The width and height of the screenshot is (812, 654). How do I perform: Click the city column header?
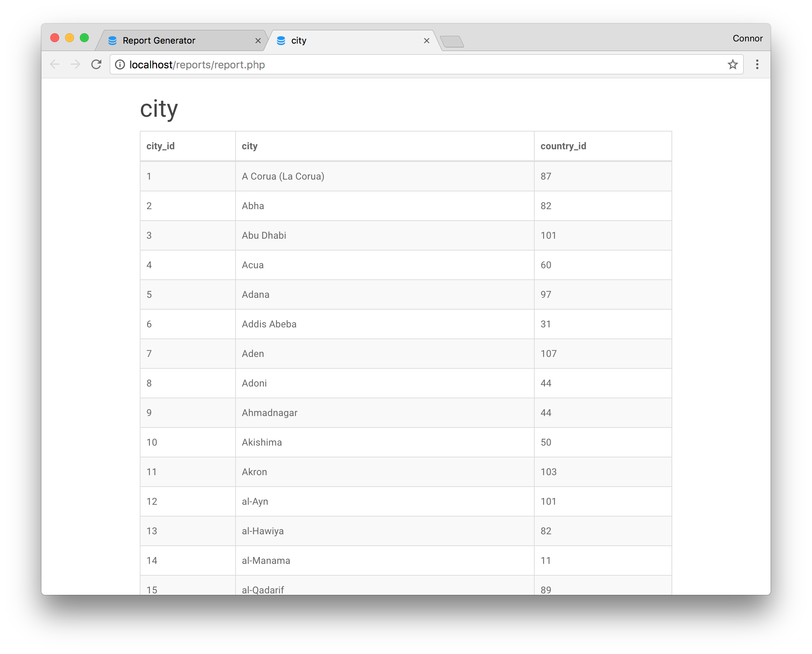(250, 146)
